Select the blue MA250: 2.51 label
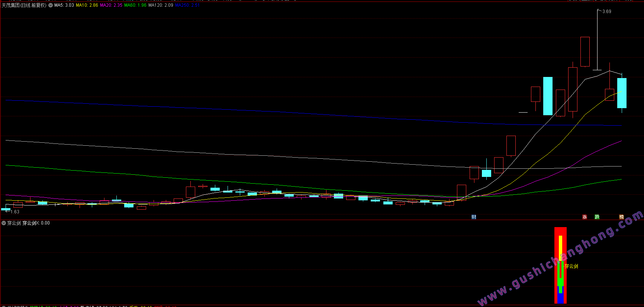Screen dimensions: 644x307 187,5
